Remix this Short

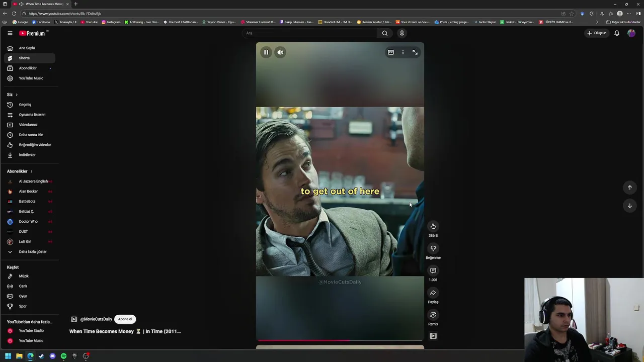433,315
